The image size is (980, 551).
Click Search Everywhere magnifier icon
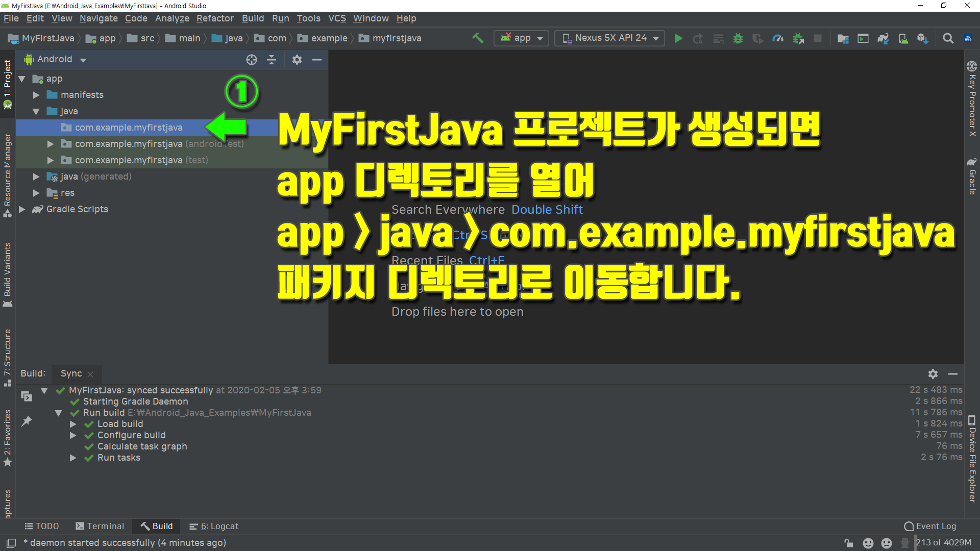click(x=948, y=38)
